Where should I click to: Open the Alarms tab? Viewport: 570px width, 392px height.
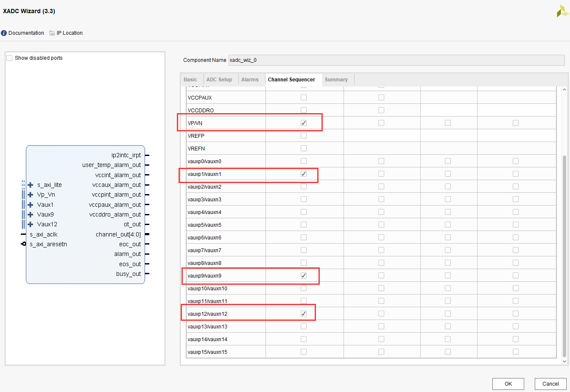pos(250,80)
